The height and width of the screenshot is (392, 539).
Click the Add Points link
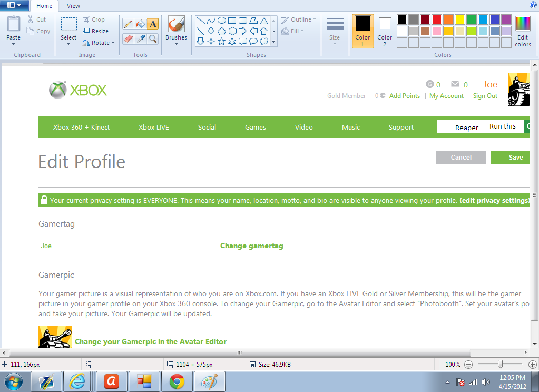pyautogui.click(x=404, y=96)
